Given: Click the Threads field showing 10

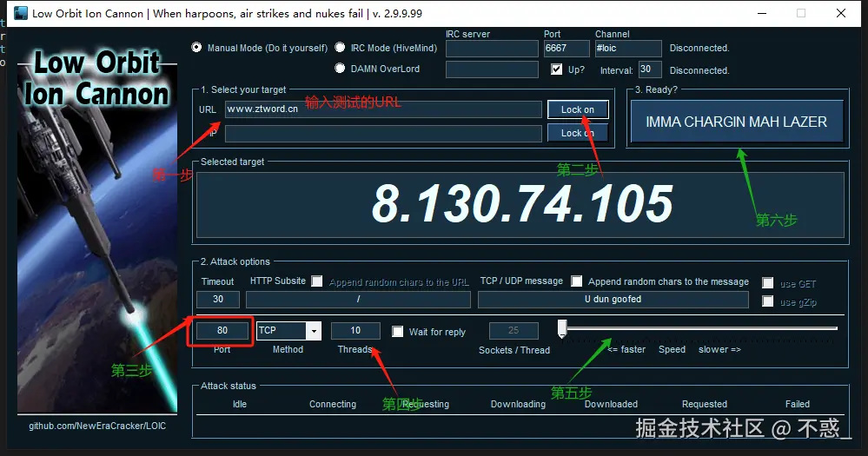Looking at the screenshot, I should click(355, 330).
